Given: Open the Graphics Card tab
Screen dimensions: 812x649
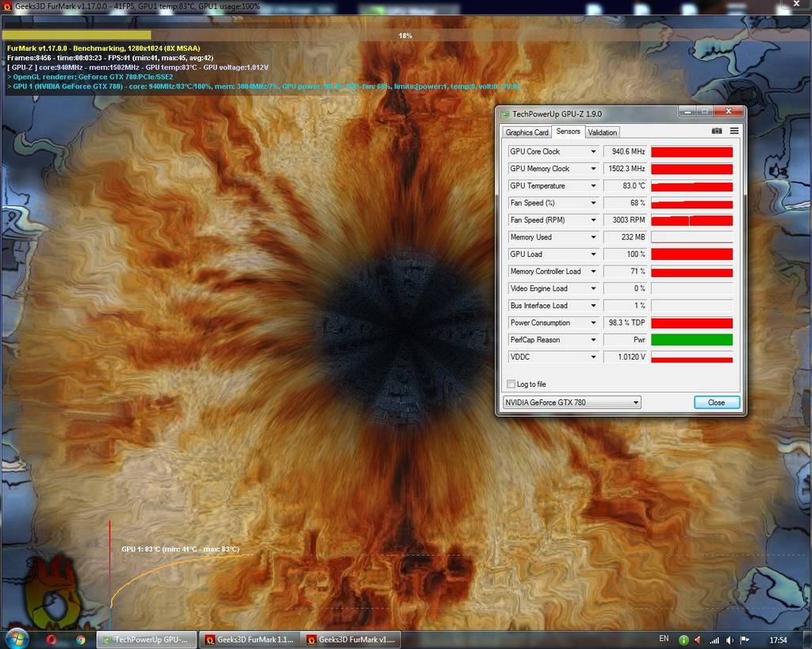Looking at the screenshot, I should [527, 132].
